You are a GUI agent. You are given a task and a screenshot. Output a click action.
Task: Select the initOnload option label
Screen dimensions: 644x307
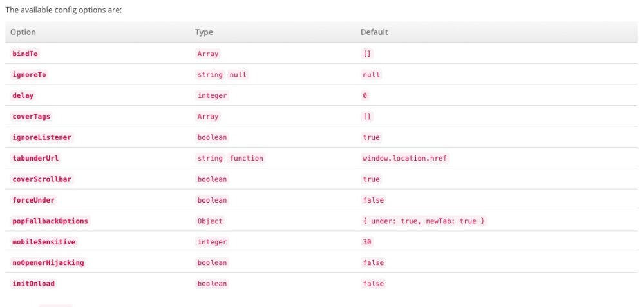coord(33,284)
